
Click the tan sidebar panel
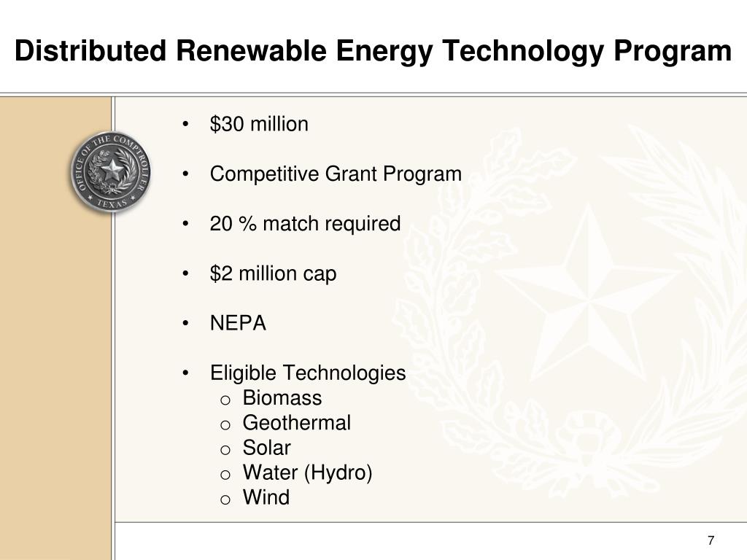(55, 328)
